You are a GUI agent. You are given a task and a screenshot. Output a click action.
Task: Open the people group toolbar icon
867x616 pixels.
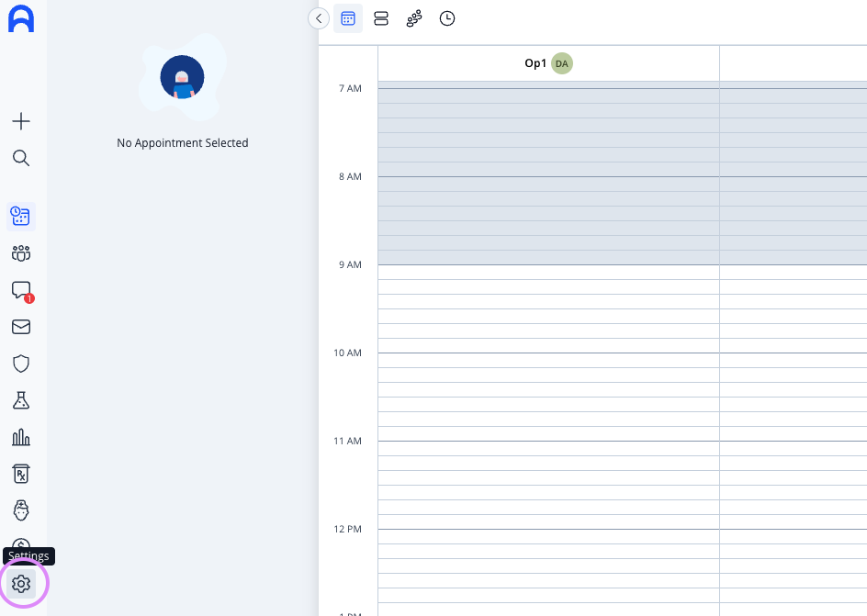pos(414,18)
